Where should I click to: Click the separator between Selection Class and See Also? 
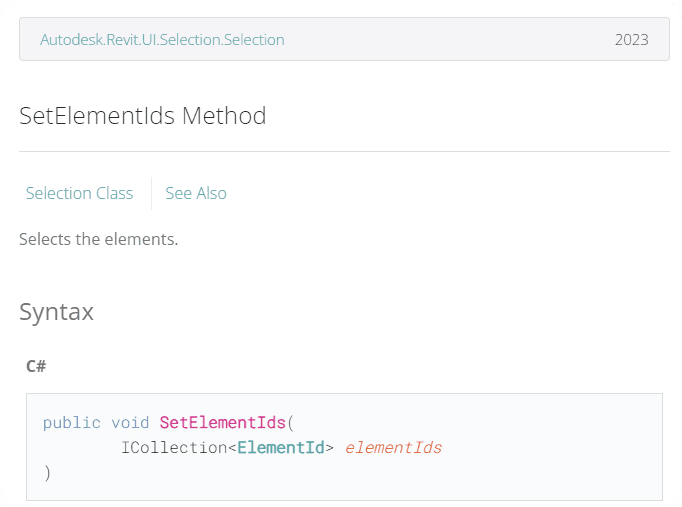click(x=151, y=193)
